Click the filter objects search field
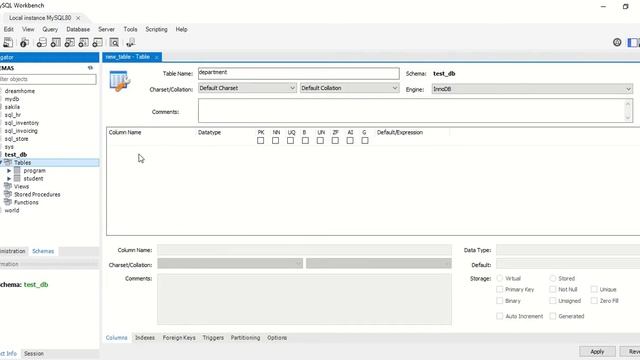Image resolution: width=640 pixels, height=360 pixels. point(47,79)
